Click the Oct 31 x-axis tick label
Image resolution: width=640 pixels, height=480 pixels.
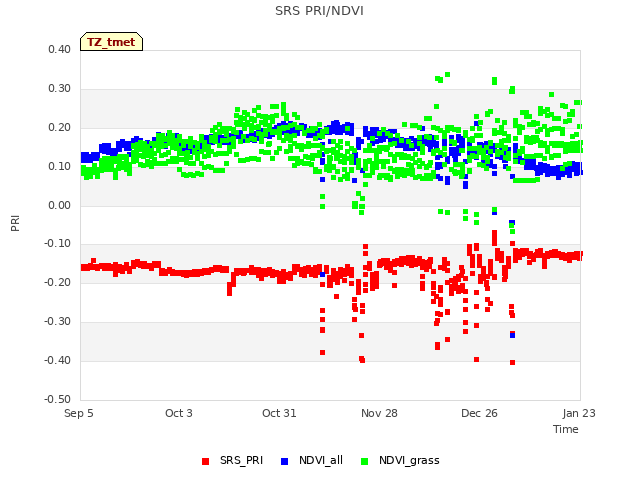click(279, 413)
